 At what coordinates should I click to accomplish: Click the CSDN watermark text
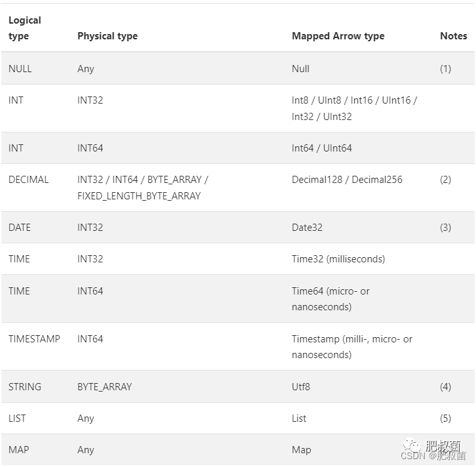pos(413,456)
